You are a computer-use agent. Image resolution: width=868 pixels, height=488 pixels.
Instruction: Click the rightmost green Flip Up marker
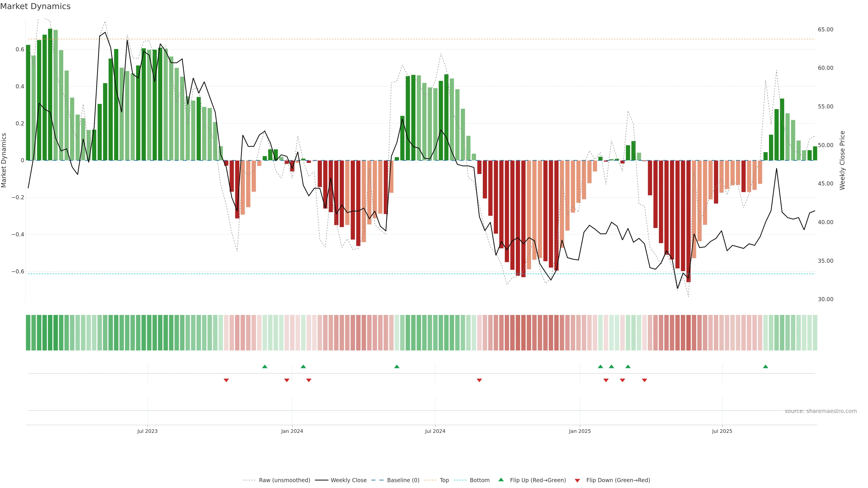765,366
